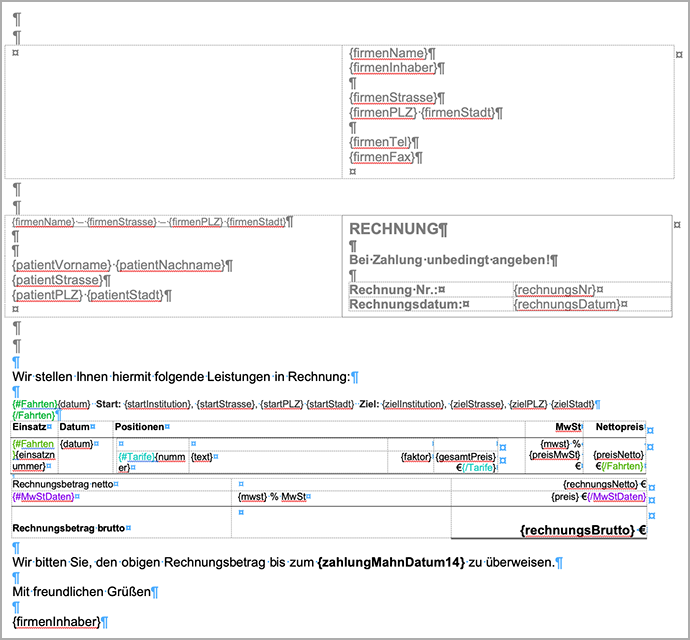Viewport: 690px width, 640px height.
Task: Click the 'Wir stellen Ihnen hiermit' sentence
Action: click(x=181, y=377)
